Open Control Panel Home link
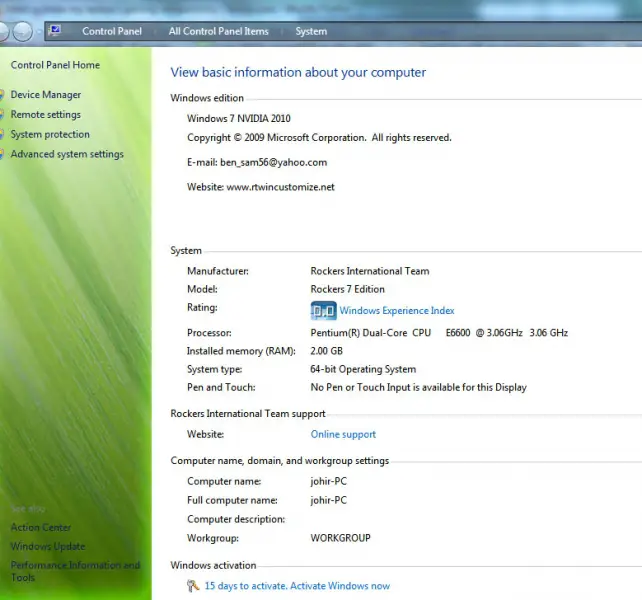The width and height of the screenshot is (642, 600). pyautogui.click(x=55, y=65)
